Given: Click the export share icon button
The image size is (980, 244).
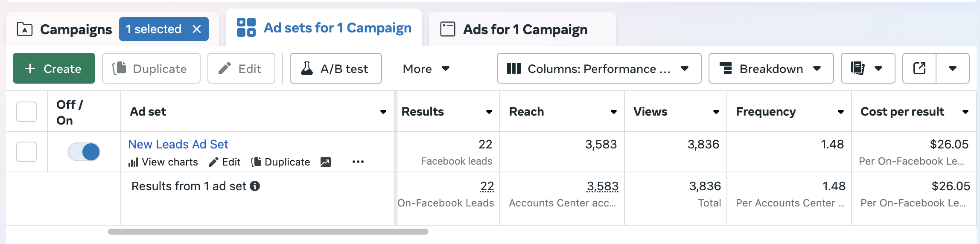Looking at the screenshot, I should [919, 68].
